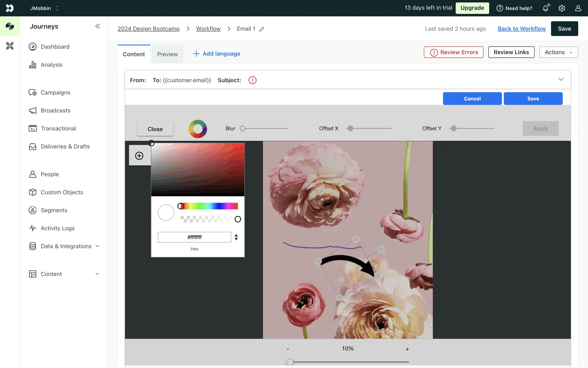Click the user profile icon
Image resolution: width=588 pixels, height=368 pixels.
click(x=578, y=8)
